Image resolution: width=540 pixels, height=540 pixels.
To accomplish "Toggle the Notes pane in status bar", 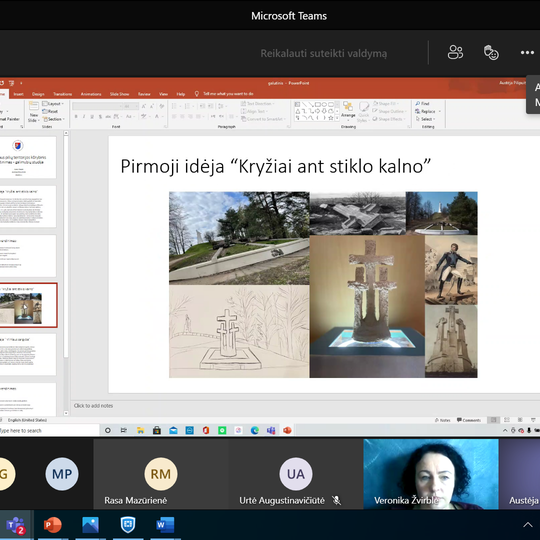I will [443, 420].
